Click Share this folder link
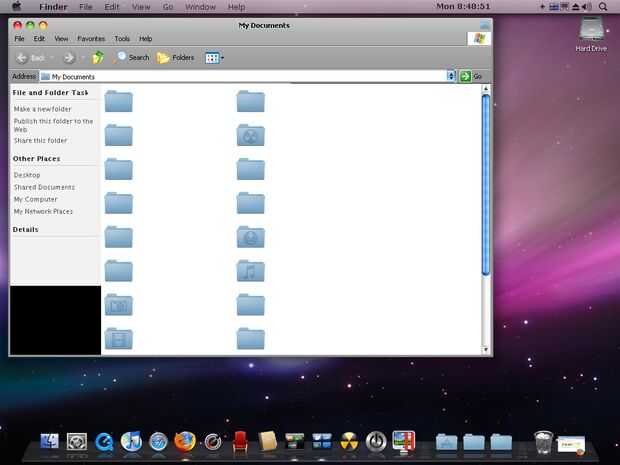Screen dimensions: 620x465 40,140
